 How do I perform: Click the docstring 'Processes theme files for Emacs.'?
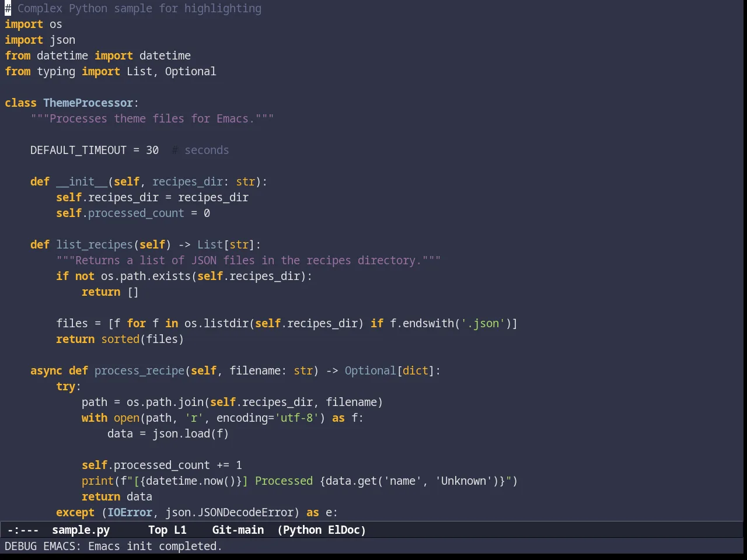pos(152,118)
